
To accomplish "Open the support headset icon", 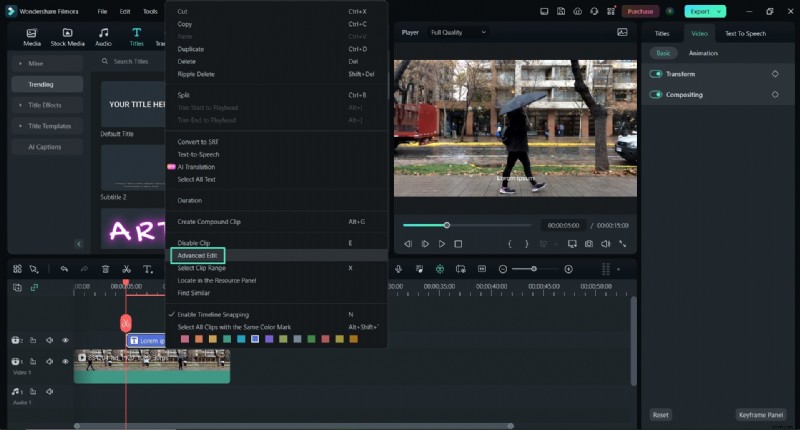I will (x=594, y=11).
